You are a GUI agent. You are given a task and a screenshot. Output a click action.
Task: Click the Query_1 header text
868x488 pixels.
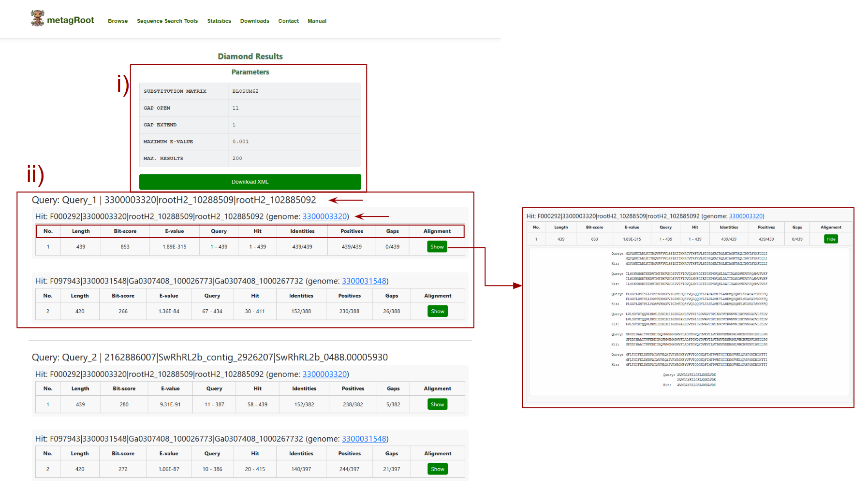click(174, 200)
